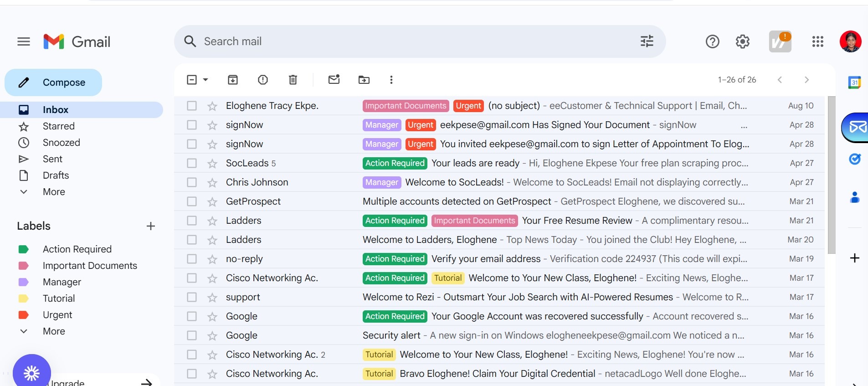The image size is (868, 386).
Task: Click the mail list vertical scrollbar
Action: [x=832, y=175]
